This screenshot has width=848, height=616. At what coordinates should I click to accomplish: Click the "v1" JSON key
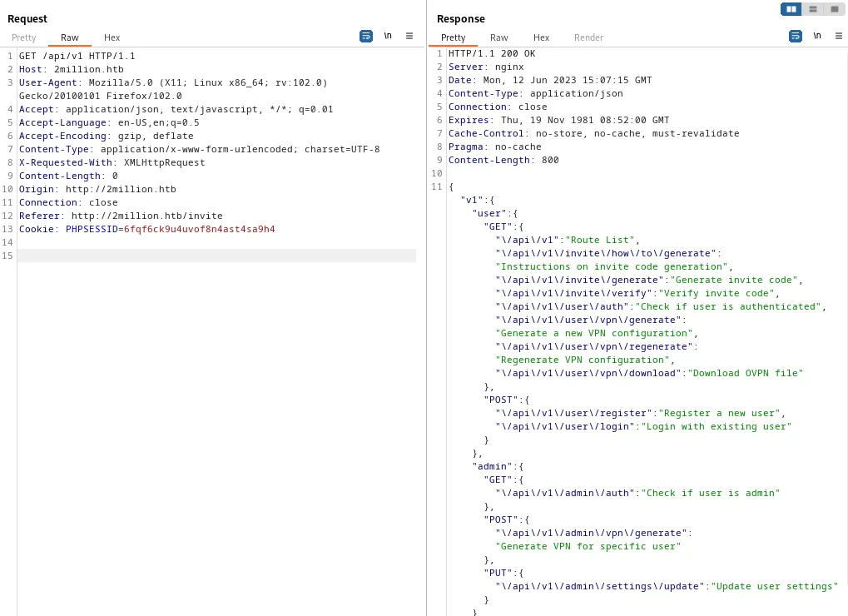(472, 200)
